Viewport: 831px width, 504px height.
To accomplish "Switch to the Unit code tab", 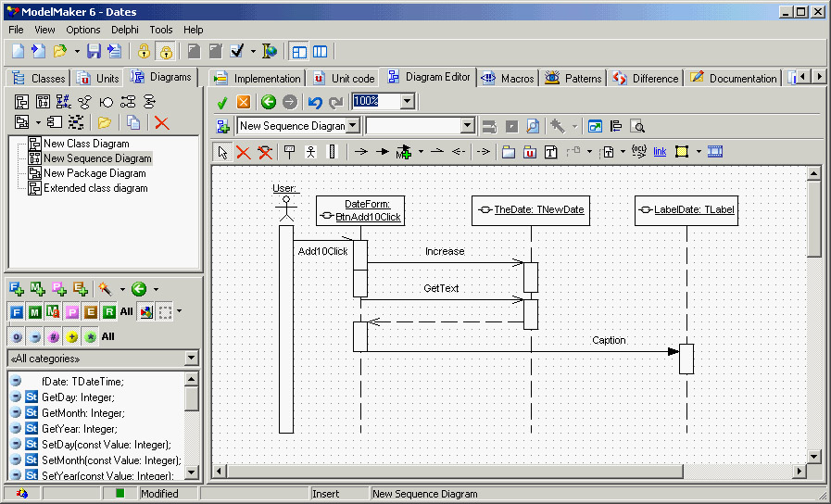I will pyautogui.click(x=345, y=79).
